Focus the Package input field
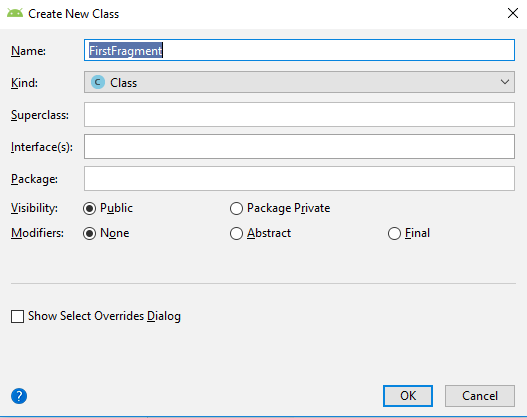 point(299,178)
